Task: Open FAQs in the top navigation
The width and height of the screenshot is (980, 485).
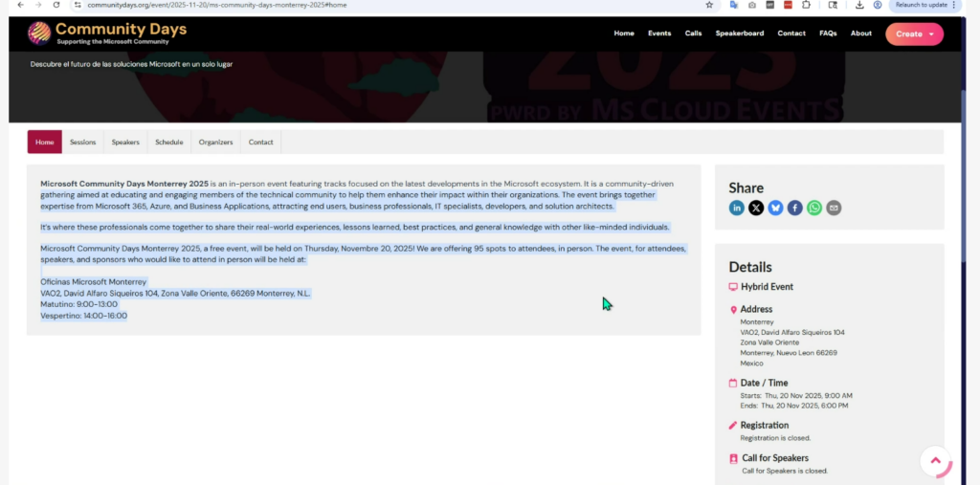Action: [x=828, y=33]
